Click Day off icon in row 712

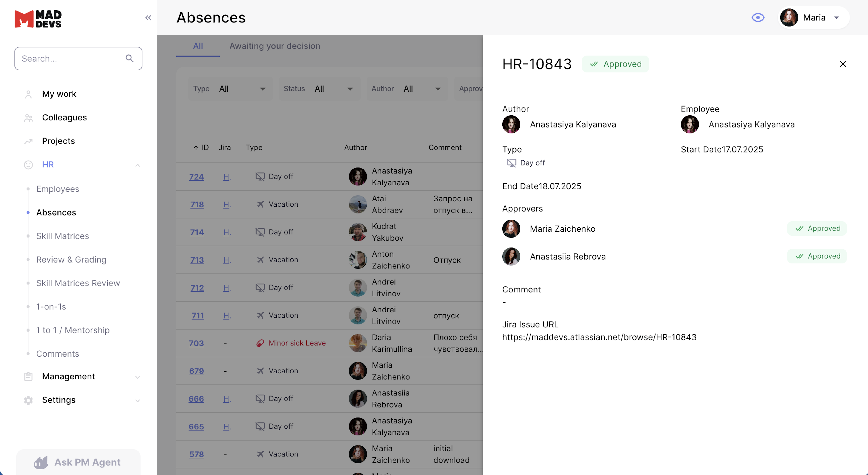(260, 288)
